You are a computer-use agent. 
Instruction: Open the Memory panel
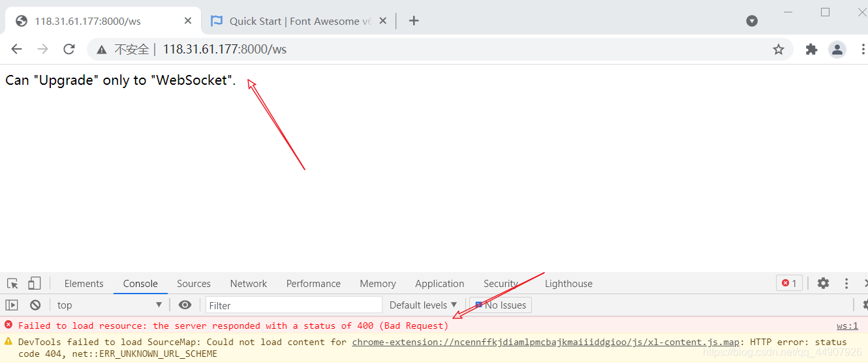(378, 284)
